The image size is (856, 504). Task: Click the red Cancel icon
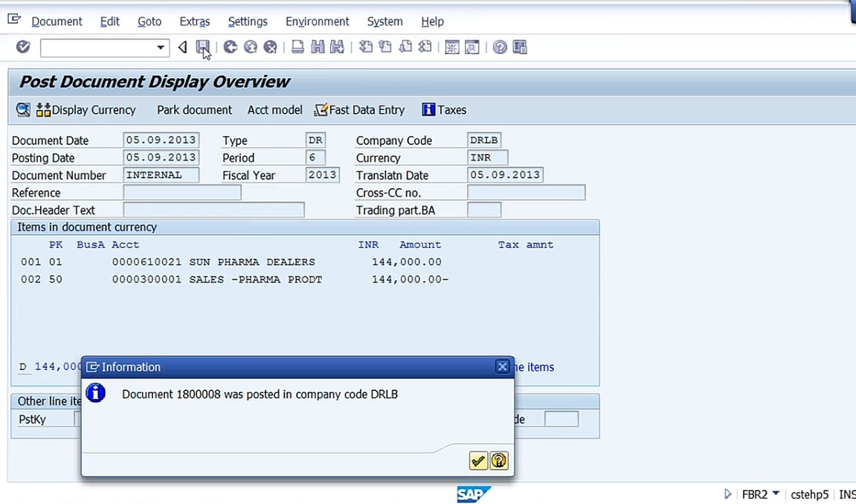pos(270,48)
